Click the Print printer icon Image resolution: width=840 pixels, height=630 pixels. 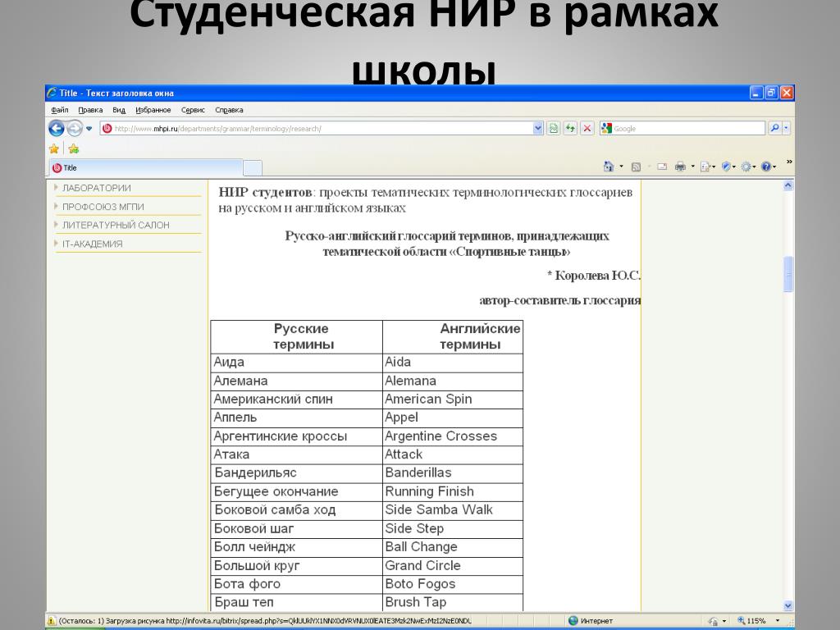tap(680, 167)
